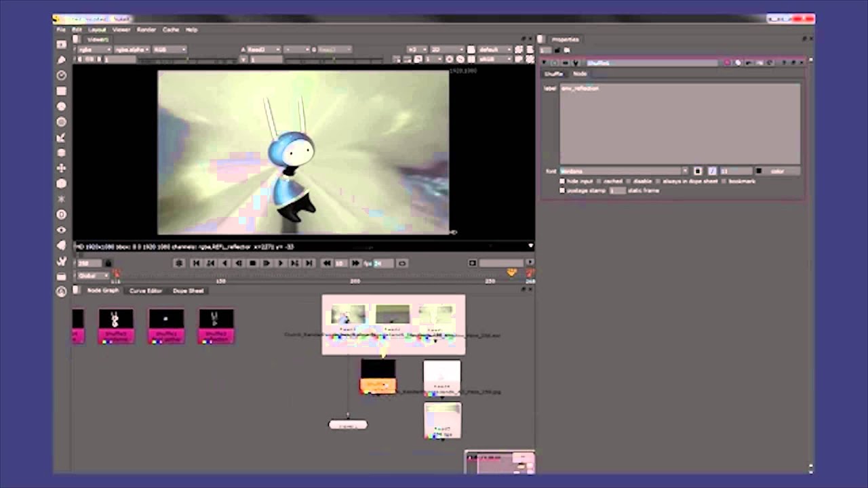Viewport: 868px width, 488px height.
Task: Go to next keyframe
Action: 295,263
